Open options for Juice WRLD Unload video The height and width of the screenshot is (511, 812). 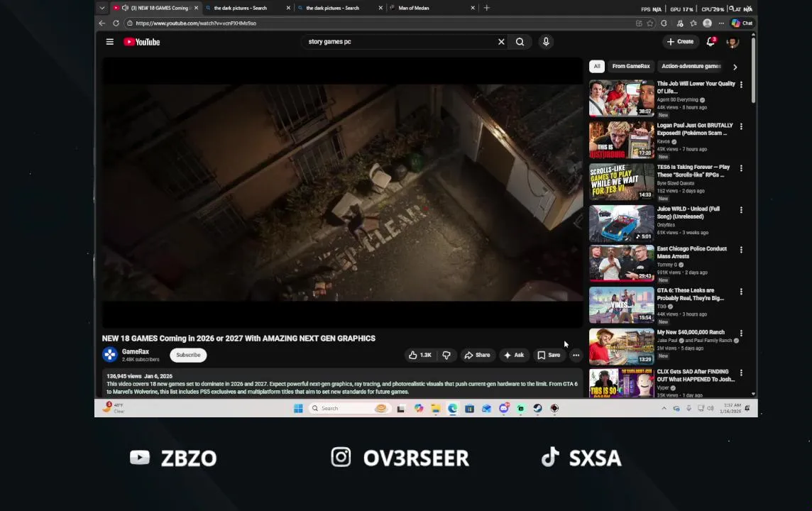[x=741, y=209]
